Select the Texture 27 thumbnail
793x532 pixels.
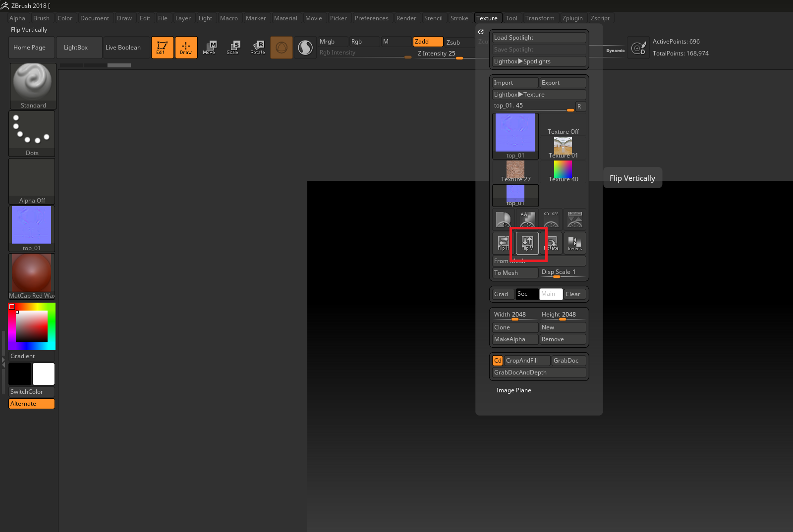pyautogui.click(x=515, y=171)
